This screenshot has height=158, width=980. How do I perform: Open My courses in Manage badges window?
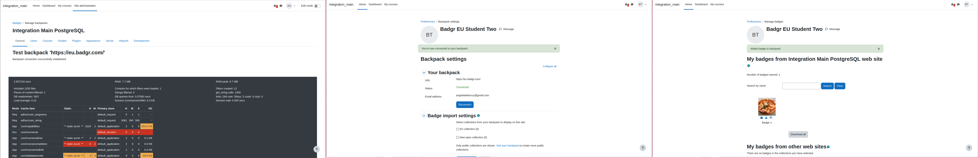[x=717, y=5]
